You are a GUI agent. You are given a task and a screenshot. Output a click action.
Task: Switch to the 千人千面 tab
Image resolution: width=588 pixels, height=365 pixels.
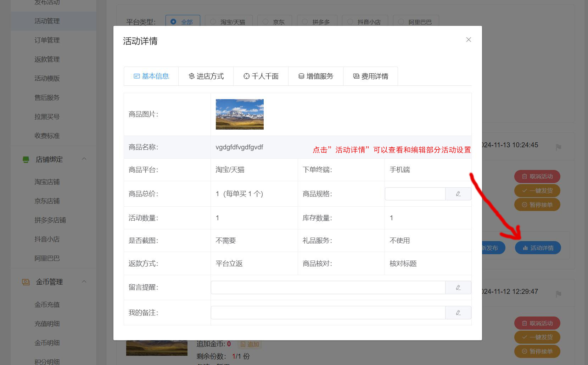point(261,76)
